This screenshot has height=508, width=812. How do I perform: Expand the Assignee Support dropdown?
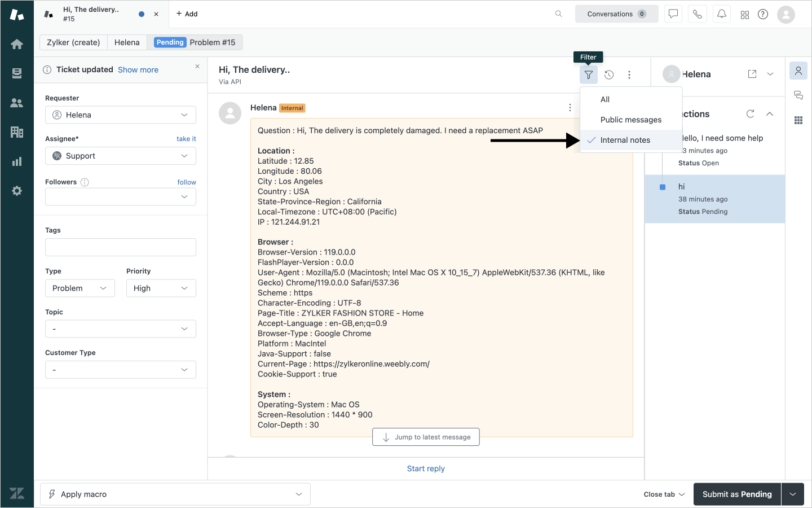121,156
